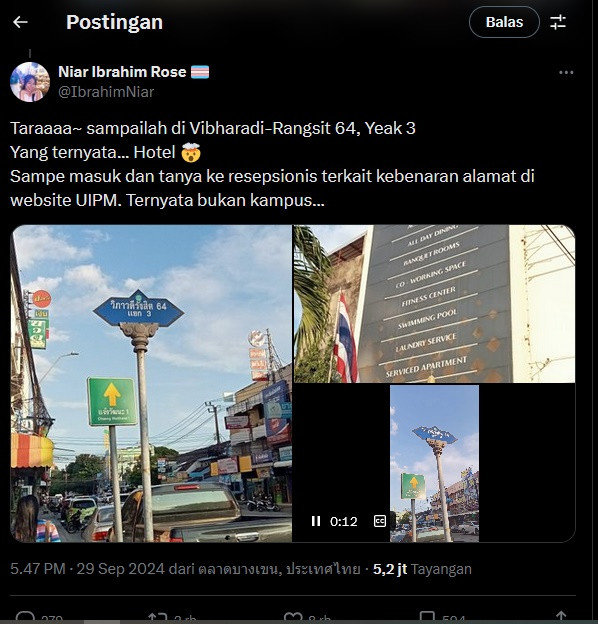Click the reply speech bubble icon
The height and width of the screenshot is (624, 598).
(x=25, y=618)
